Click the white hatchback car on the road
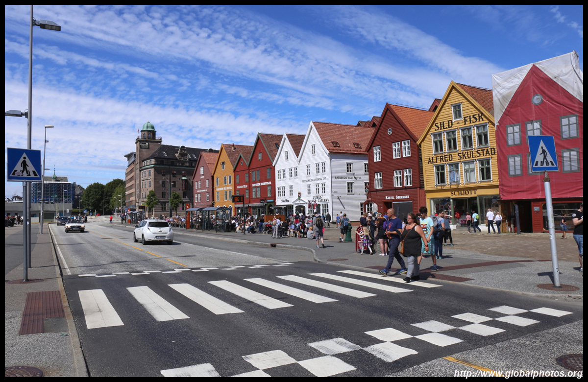The height and width of the screenshot is (382, 588). pyautogui.click(x=153, y=231)
